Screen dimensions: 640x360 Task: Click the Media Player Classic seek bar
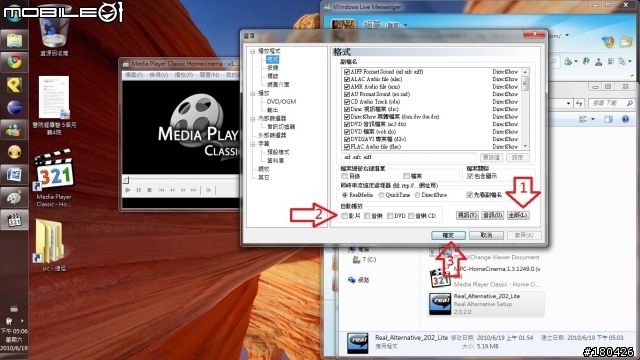(x=182, y=180)
